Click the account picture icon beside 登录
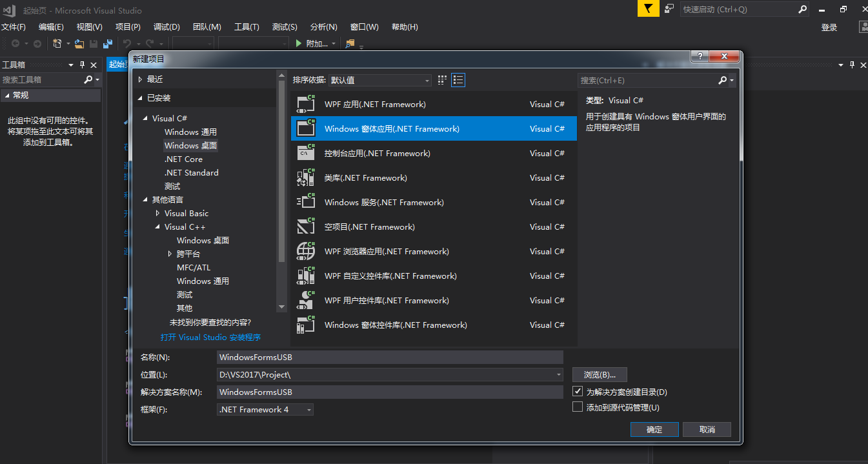 coord(863,27)
